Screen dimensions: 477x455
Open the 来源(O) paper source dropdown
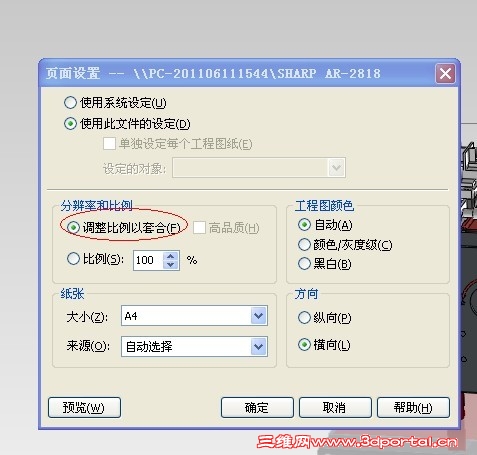pos(259,347)
